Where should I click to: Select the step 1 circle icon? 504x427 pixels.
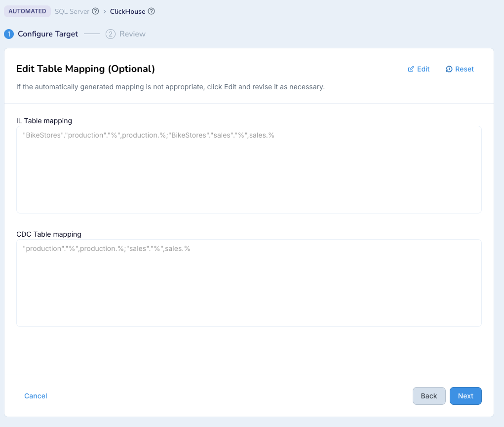9,34
